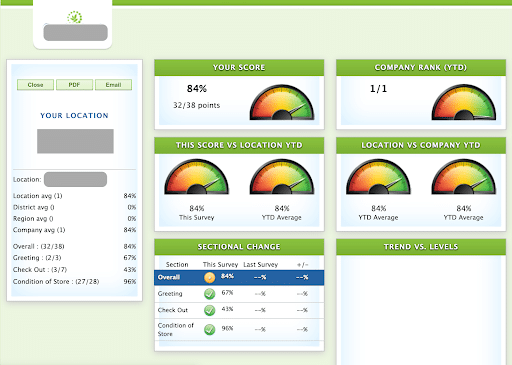
Task: Click the orange Overall status icon
Action: [x=210, y=277]
